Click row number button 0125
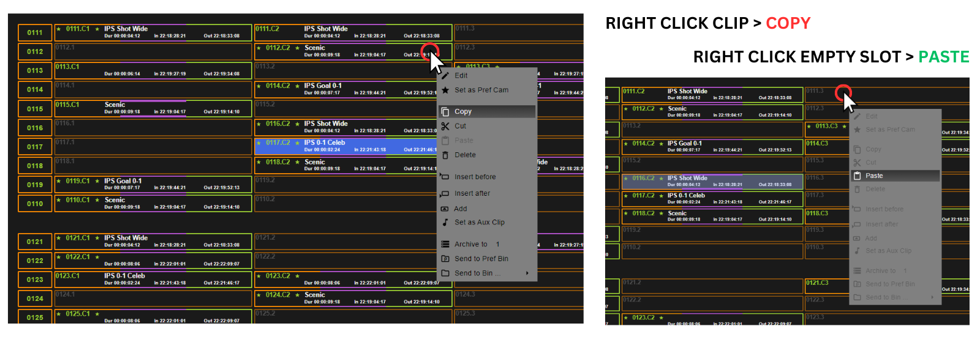 click(35, 317)
